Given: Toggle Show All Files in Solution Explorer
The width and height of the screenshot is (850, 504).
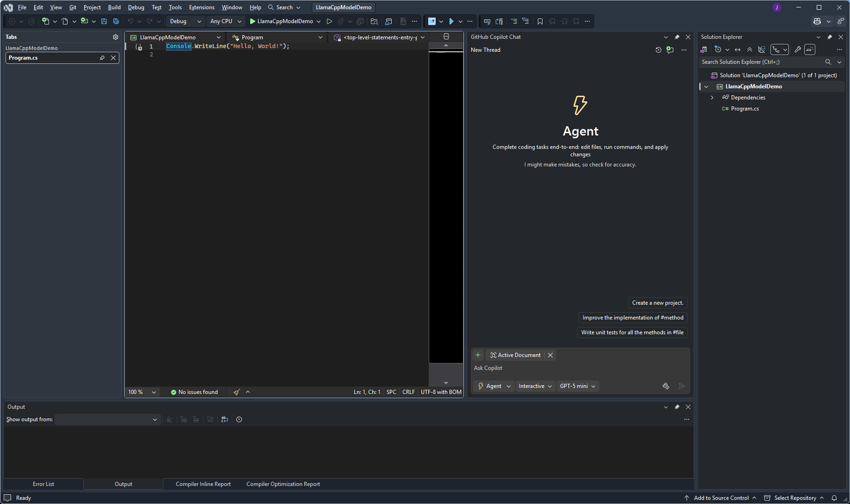Looking at the screenshot, I should click(x=762, y=49).
